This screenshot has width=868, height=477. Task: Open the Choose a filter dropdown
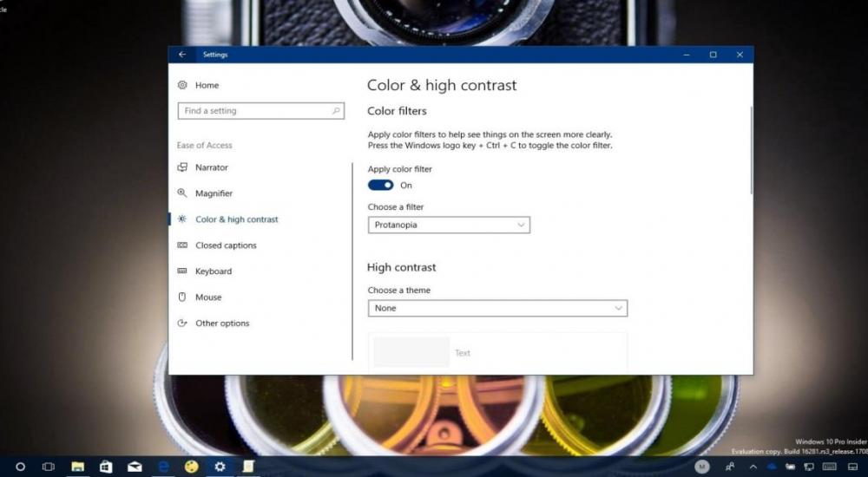point(449,225)
